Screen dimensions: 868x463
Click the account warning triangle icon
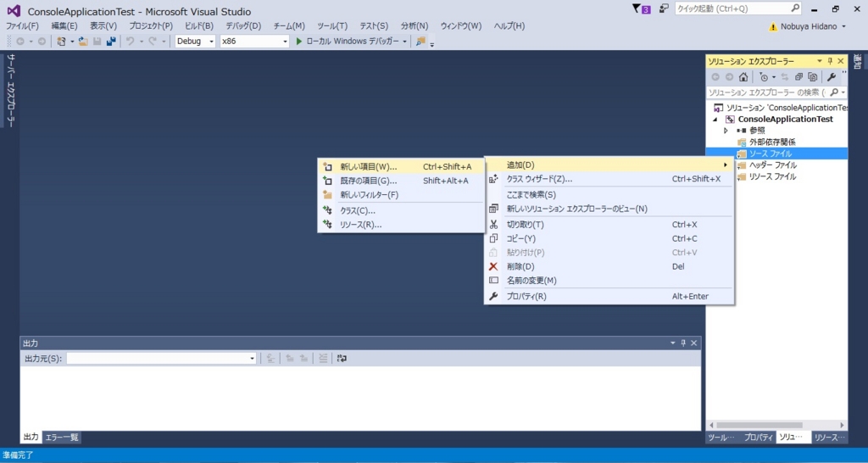point(773,26)
